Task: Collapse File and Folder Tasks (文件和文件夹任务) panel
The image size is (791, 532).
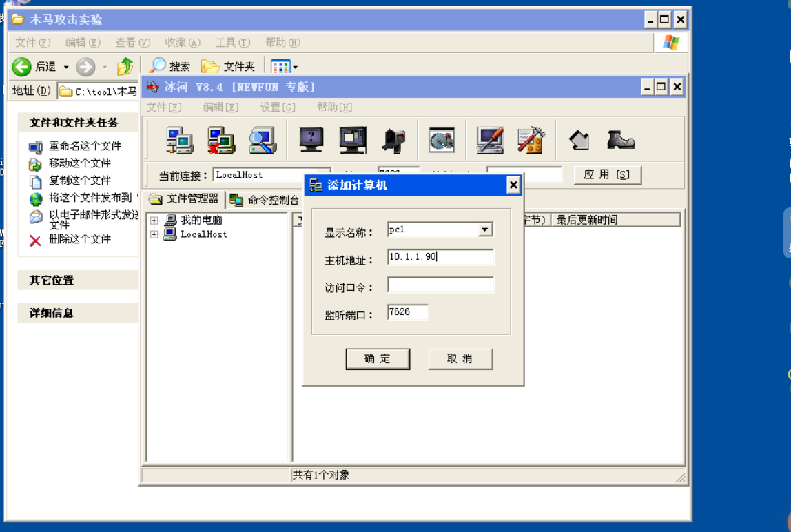Action: pos(78,123)
